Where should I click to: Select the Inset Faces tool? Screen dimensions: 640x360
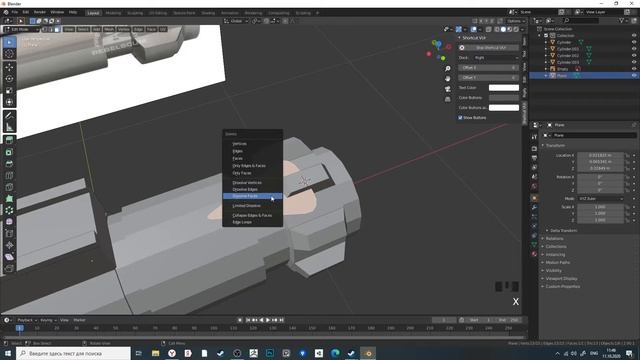pos(9,152)
